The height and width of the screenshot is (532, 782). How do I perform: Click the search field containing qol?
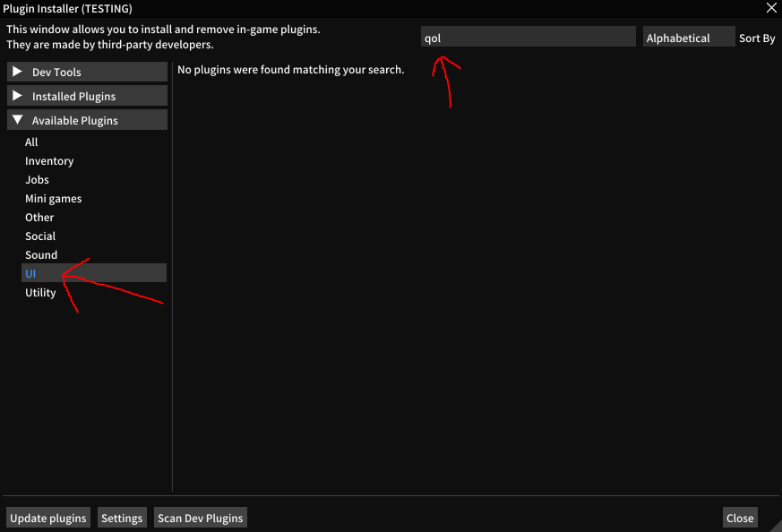[528, 37]
